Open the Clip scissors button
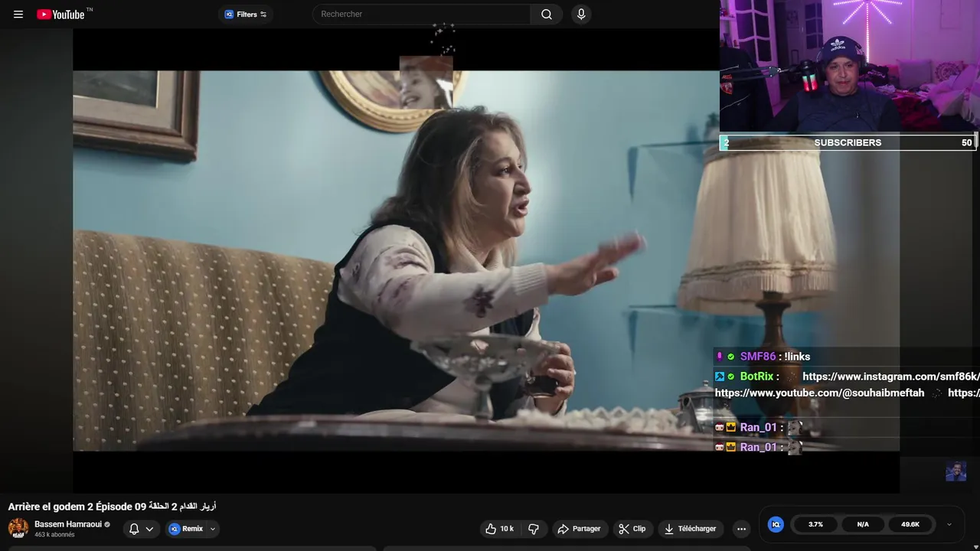The width and height of the screenshot is (980, 551). [632, 529]
